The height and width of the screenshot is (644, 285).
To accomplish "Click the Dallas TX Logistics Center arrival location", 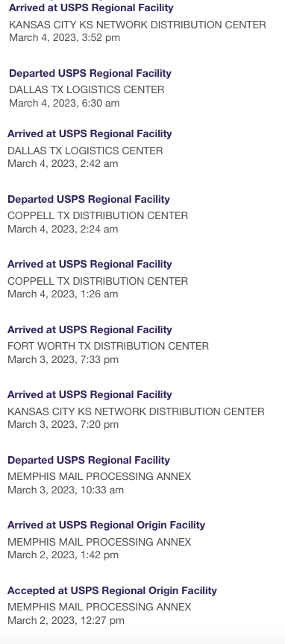I will click(x=85, y=151).
